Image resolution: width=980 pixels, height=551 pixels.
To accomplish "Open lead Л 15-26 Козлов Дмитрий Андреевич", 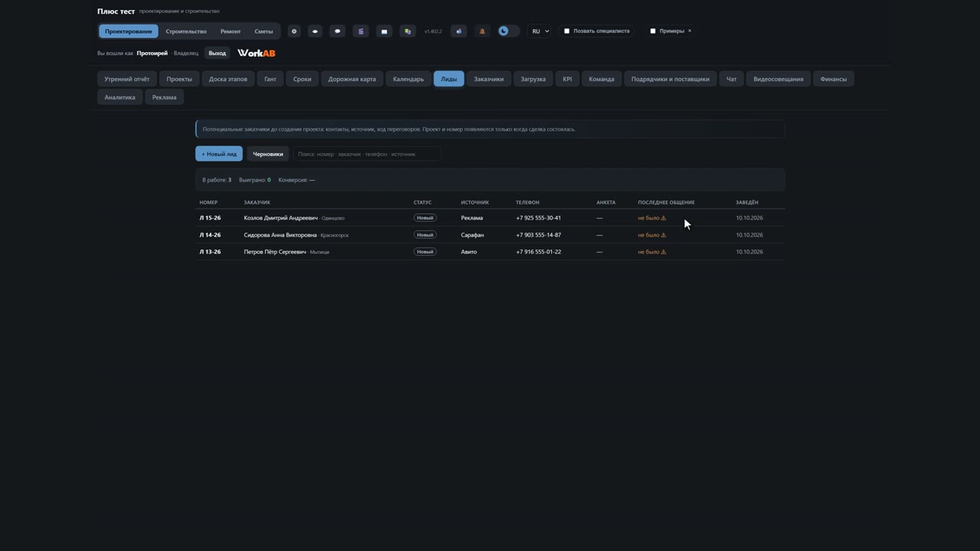I will 490,218.
